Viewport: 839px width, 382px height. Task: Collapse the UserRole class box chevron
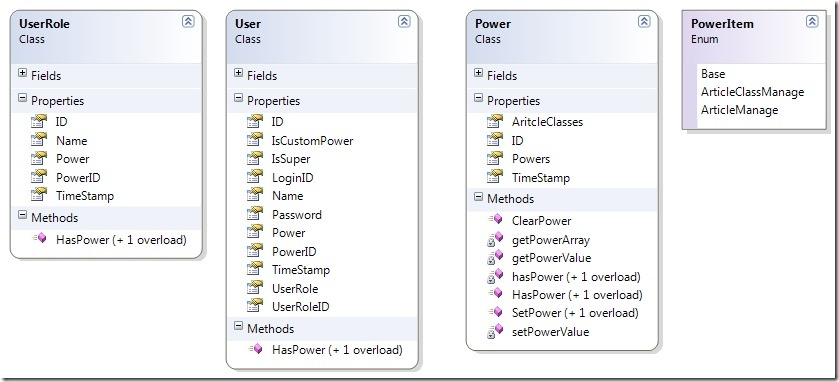[x=188, y=21]
